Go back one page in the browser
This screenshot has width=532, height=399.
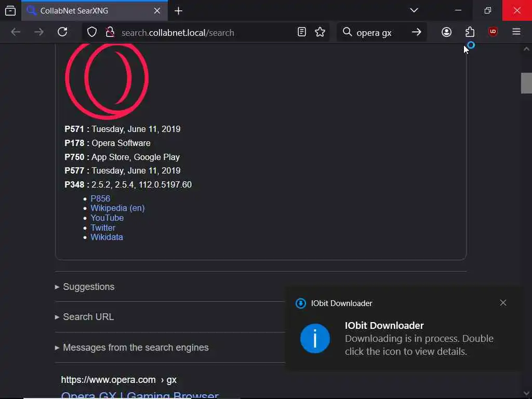pos(16,32)
